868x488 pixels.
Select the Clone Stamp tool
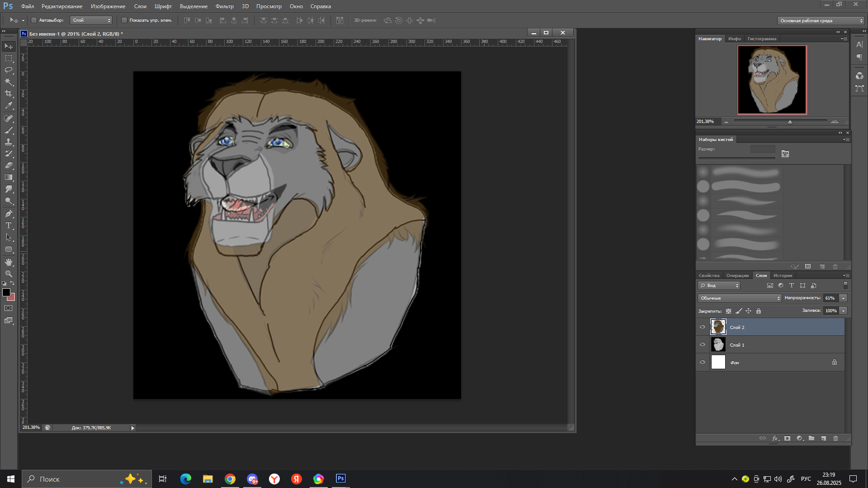point(9,142)
